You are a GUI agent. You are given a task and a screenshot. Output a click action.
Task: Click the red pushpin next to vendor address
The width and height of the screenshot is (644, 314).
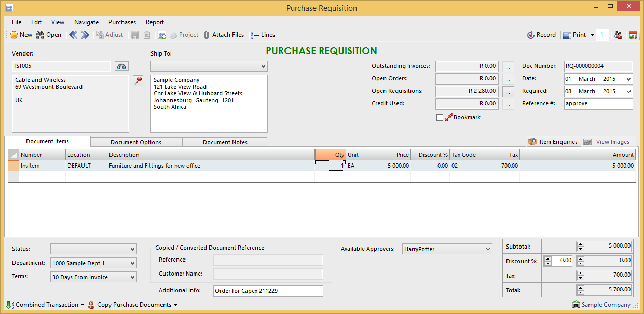(x=138, y=80)
